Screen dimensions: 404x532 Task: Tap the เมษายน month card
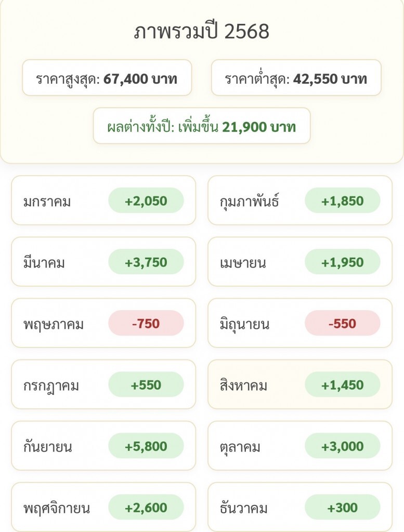[300, 262]
